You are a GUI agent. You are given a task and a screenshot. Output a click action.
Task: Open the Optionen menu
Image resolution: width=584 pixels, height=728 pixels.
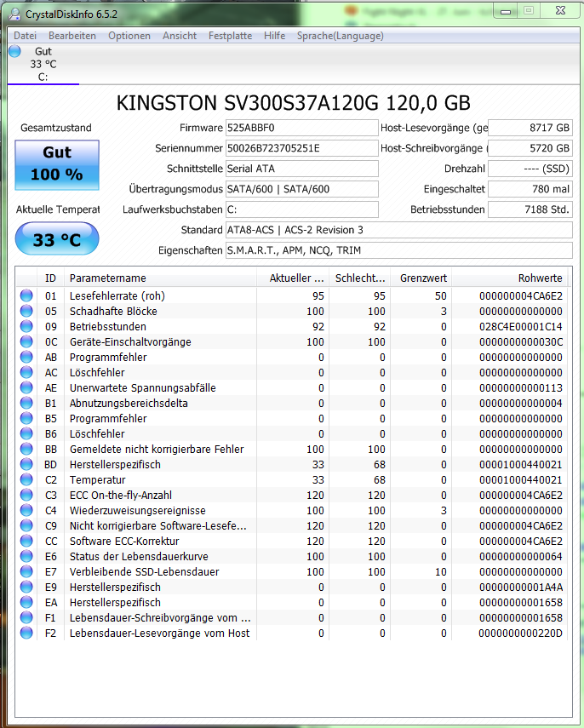click(129, 36)
